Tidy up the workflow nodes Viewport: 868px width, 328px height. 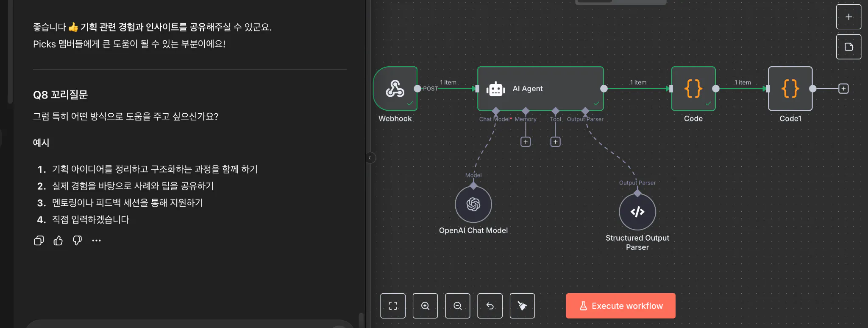pos(522,306)
